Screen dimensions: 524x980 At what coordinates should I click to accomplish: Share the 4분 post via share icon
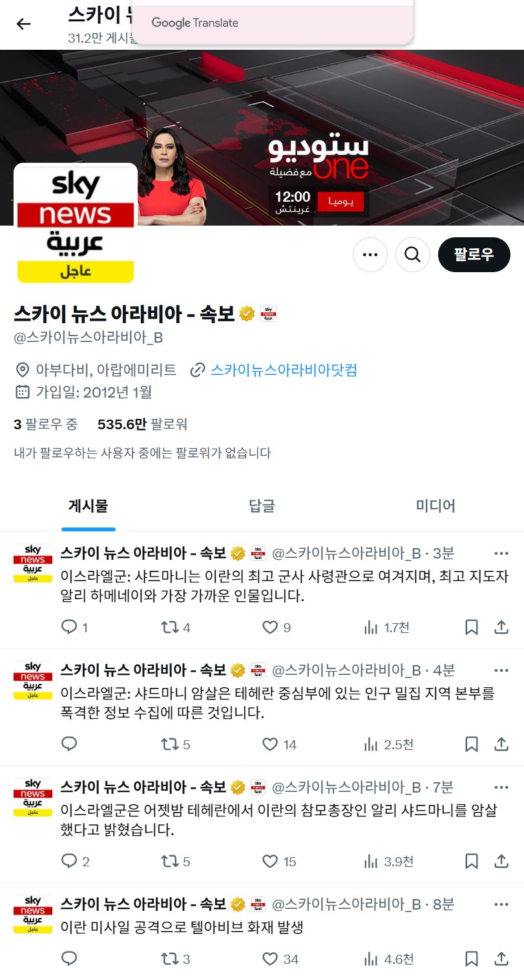(x=501, y=745)
